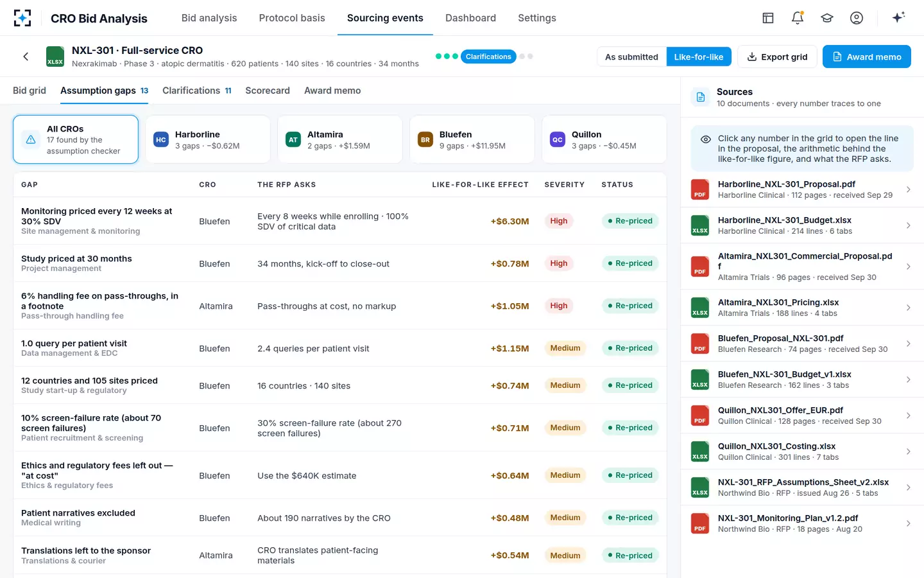Open the Scorecard tab
This screenshot has height=578, width=924.
(268, 91)
